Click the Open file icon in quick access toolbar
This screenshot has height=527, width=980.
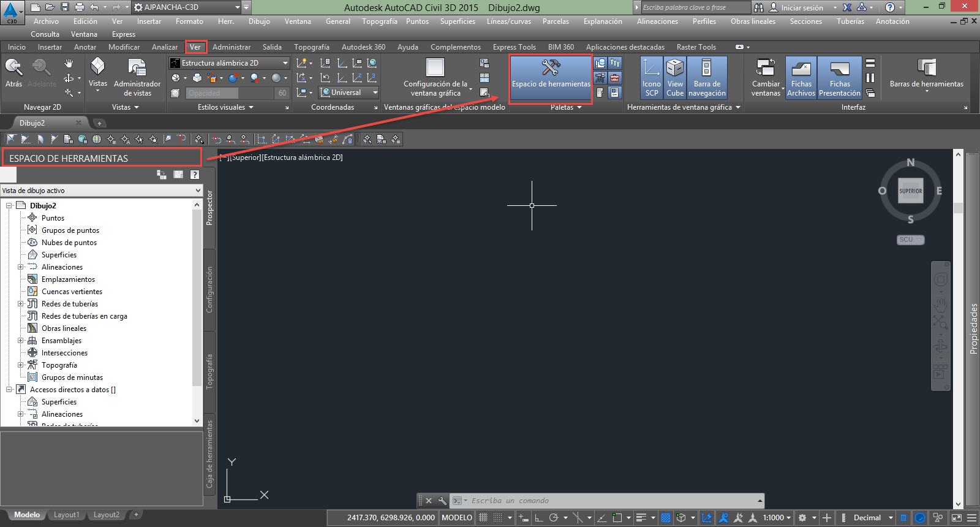click(x=50, y=7)
